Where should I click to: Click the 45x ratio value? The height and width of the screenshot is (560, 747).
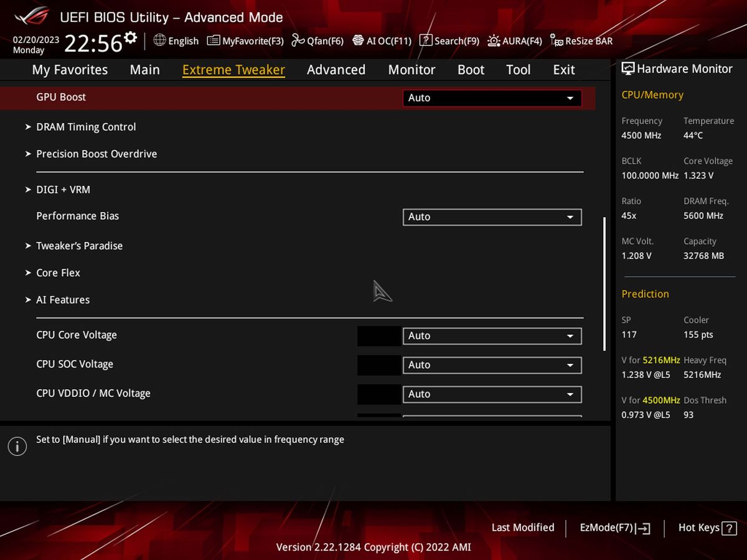[629, 216]
